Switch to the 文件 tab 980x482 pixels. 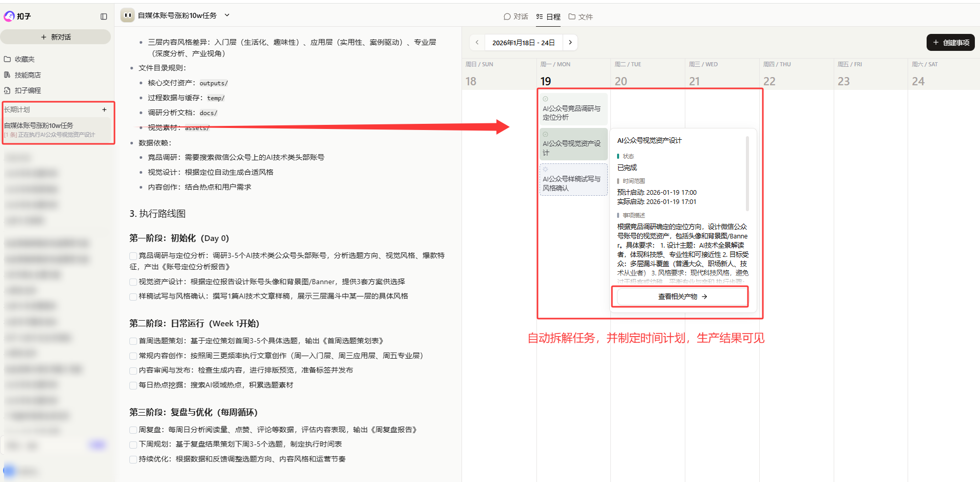pos(580,16)
